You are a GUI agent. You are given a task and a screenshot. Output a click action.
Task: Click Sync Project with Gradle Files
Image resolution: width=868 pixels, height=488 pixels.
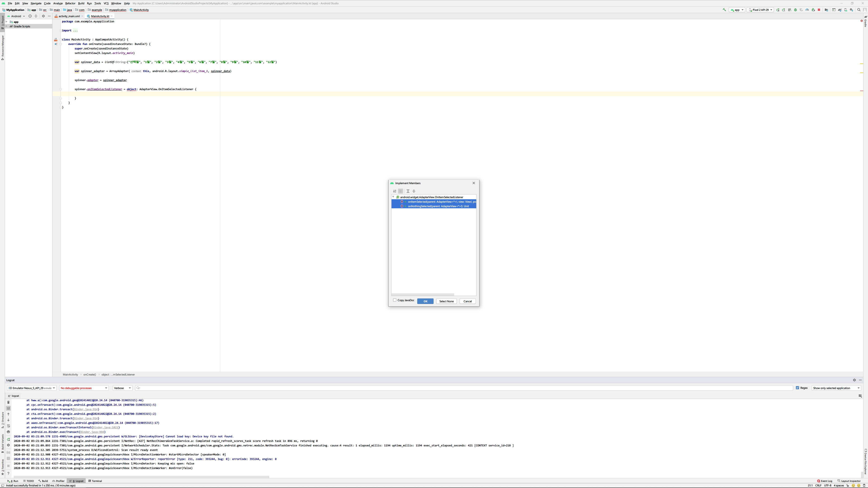(840, 10)
